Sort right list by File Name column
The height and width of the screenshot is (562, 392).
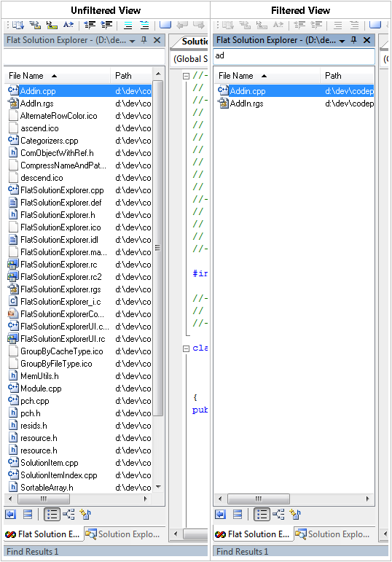coord(267,76)
